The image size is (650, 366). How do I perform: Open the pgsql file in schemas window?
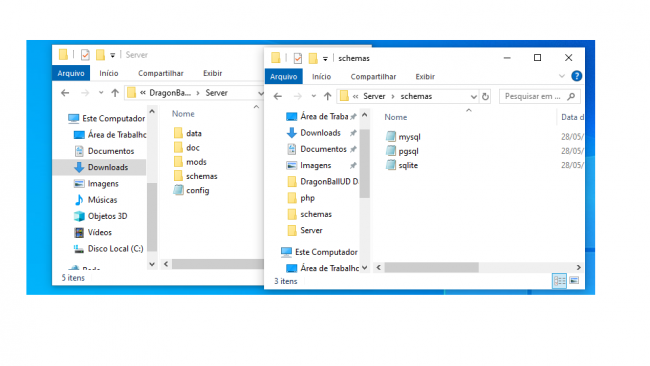point(402,151)
